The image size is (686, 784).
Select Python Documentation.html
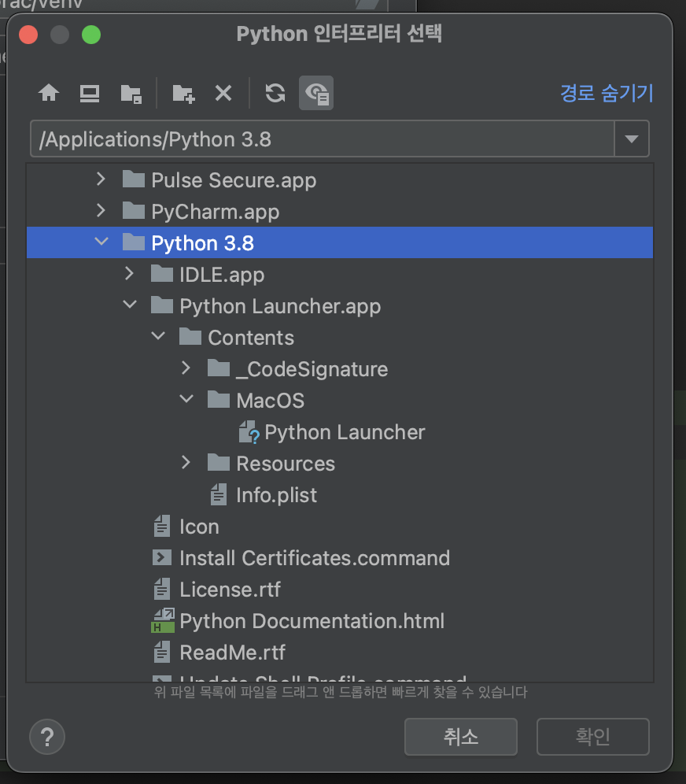[x=340, y=621]
